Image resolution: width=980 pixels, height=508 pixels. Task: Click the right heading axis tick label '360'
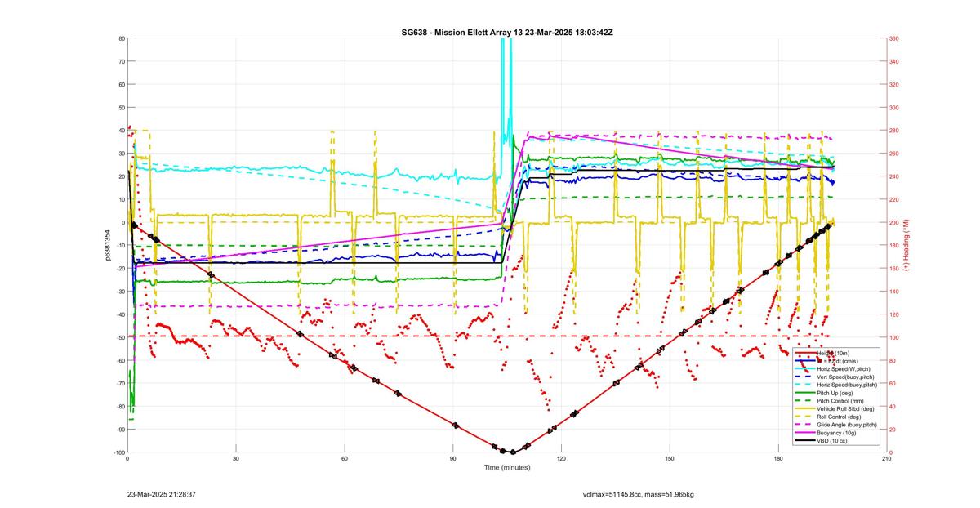coord(894,38)
